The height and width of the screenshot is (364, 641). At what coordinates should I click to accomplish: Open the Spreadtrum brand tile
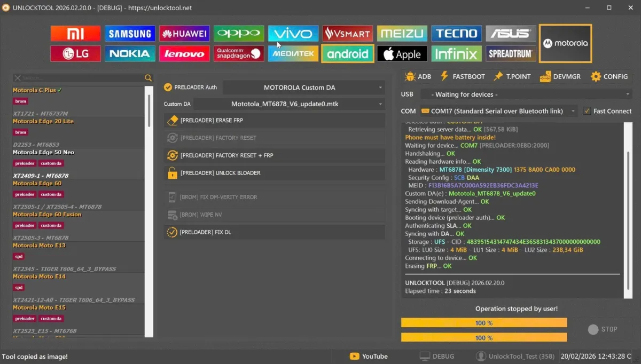point(511,53)
